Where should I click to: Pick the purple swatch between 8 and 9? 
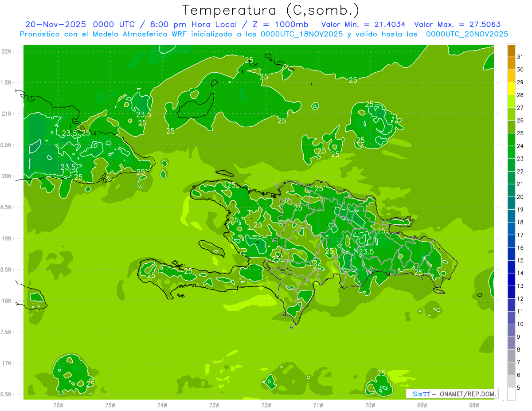pyautogui.click(x=511, y=343)
